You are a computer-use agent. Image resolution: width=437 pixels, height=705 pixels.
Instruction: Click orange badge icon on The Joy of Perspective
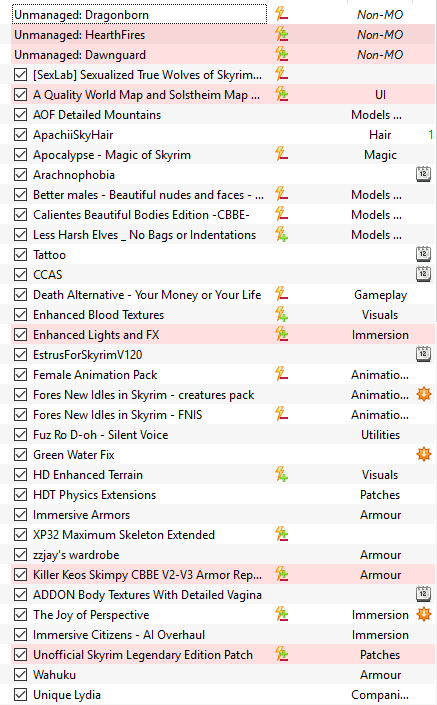[x=424, y=614]
